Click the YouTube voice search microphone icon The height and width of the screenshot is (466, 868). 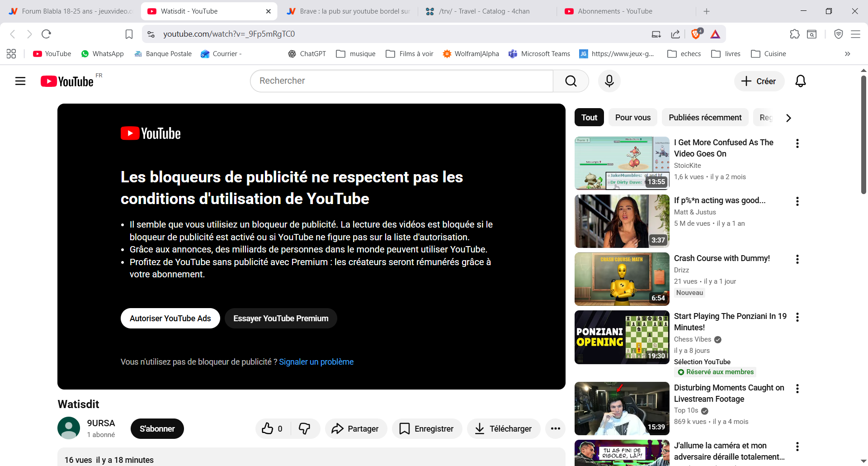coord(609,81)
